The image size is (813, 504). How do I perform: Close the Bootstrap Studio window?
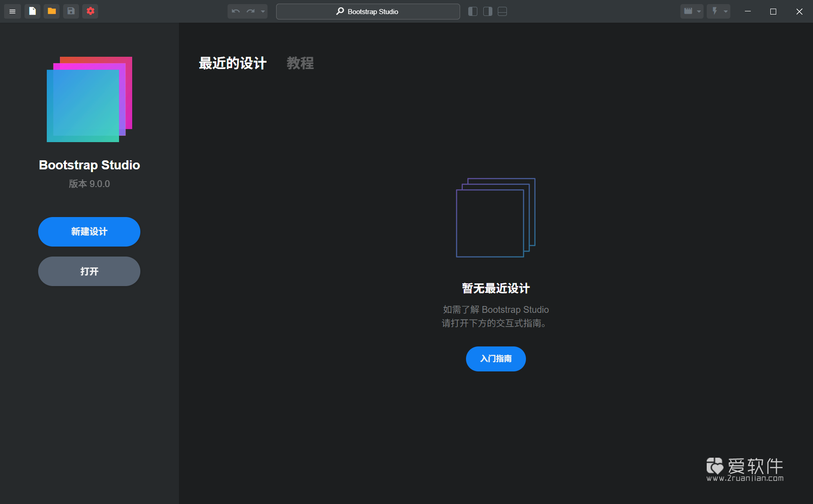point(799,11)
